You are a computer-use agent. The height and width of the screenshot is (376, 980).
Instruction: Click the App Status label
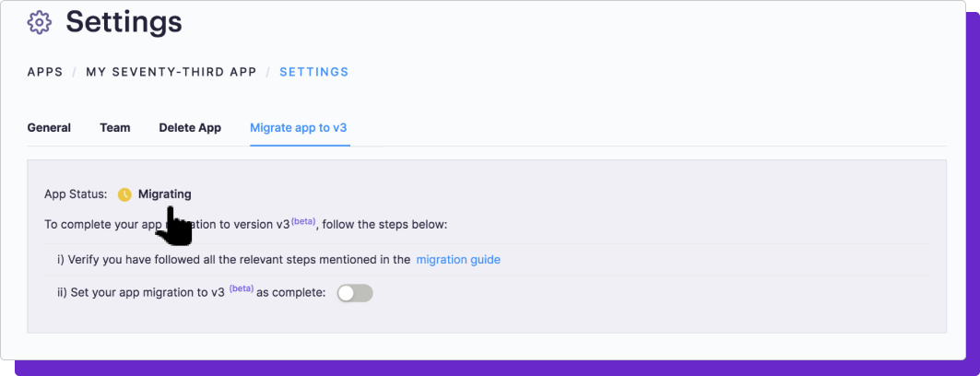click(x=76, y=194)
